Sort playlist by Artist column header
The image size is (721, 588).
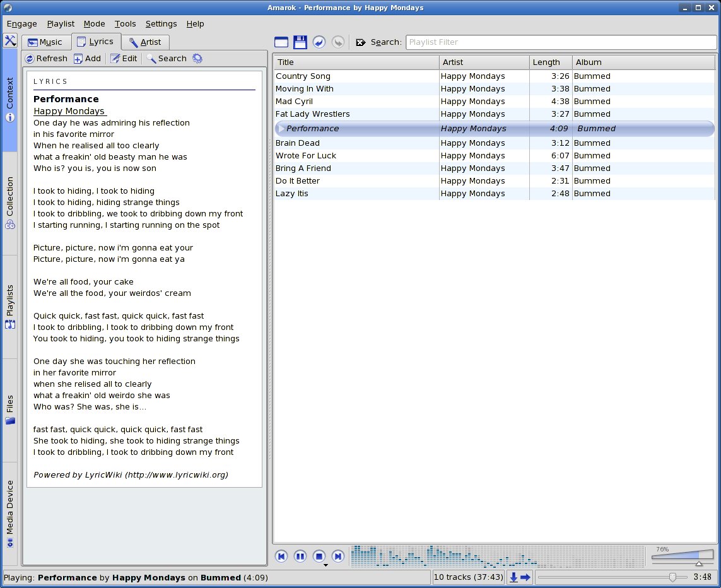[484, 62]
